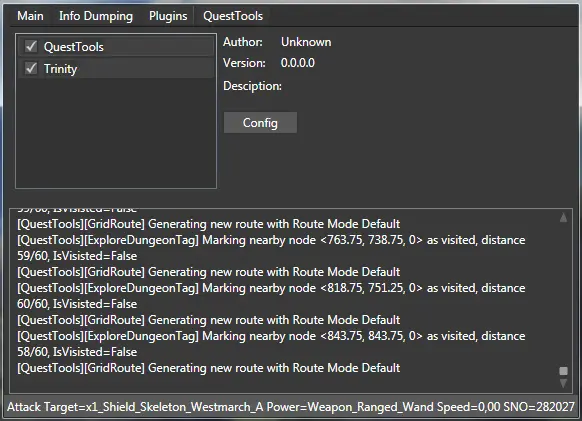
Task: Select the Trinity row in plugin list
Action: [116, 68]
